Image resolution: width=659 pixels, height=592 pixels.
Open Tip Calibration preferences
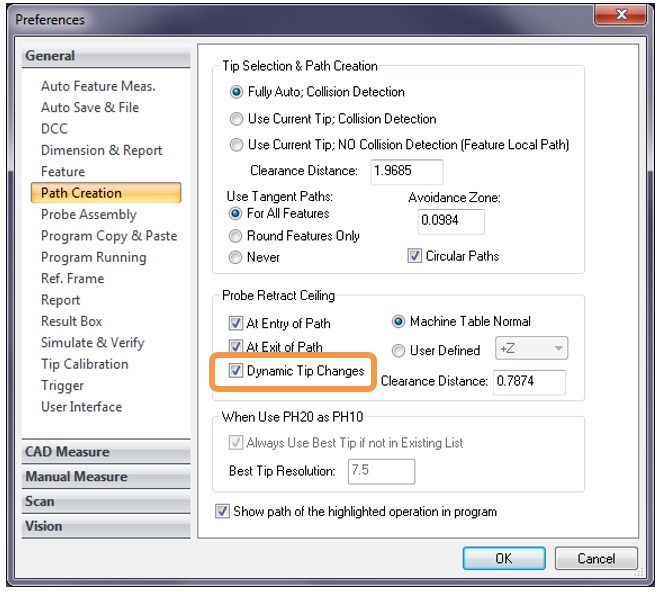click(84, 364)
